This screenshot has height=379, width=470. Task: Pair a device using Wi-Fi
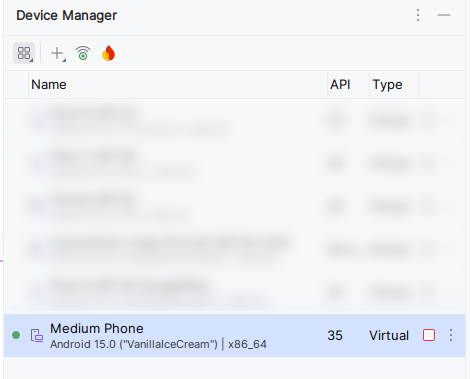[83, 53]
